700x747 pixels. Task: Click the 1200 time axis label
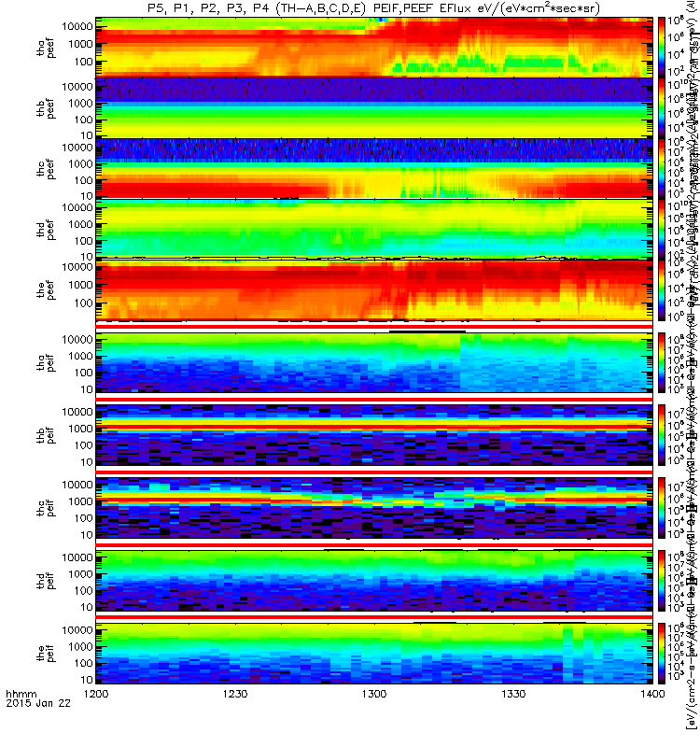pos(96,694)
